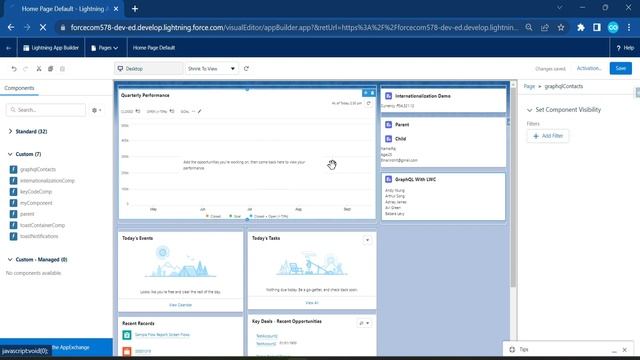Image resolution: width=640 pixels, height=360 pixels.
Task: Select the Internationalization Demo component icon
Action: [x=389, y=96]
